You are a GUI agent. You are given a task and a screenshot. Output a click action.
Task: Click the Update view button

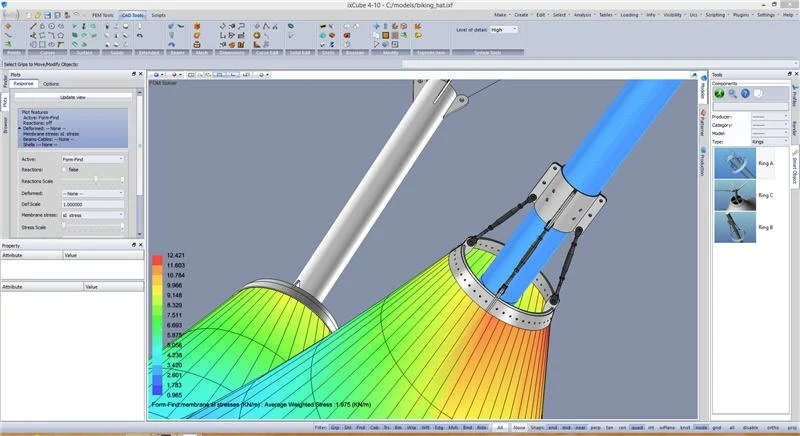coord(73,97)
